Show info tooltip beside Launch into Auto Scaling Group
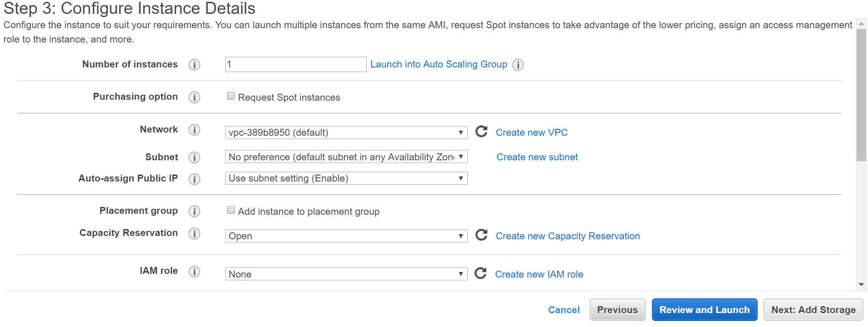This screenshot has height=327, width=868. (x=518, y=65)
